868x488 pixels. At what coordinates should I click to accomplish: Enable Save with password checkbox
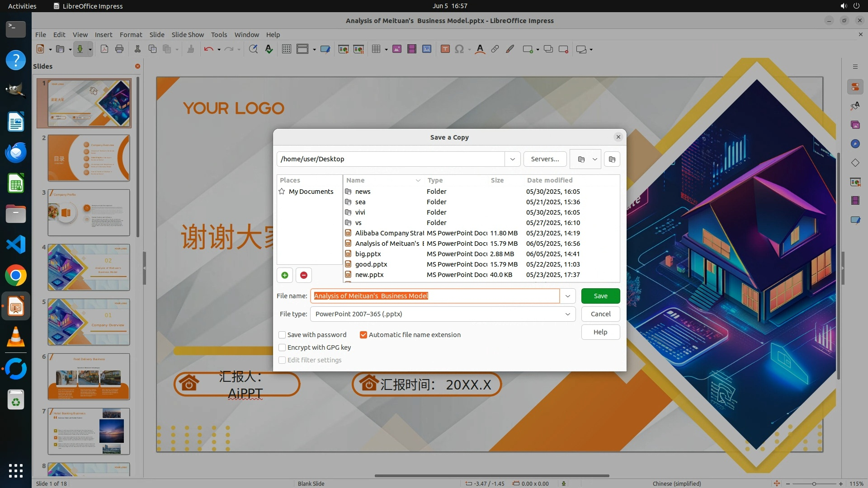tap(282, 335)
